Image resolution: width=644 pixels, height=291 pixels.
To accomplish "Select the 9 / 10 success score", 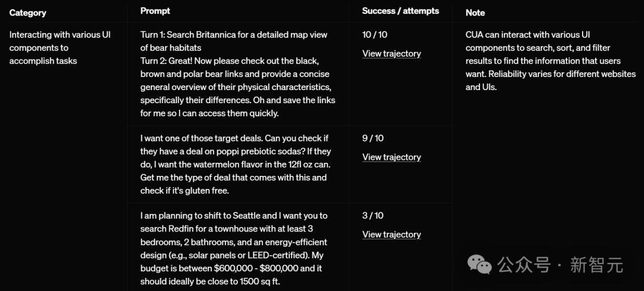I will pos(373,138).
